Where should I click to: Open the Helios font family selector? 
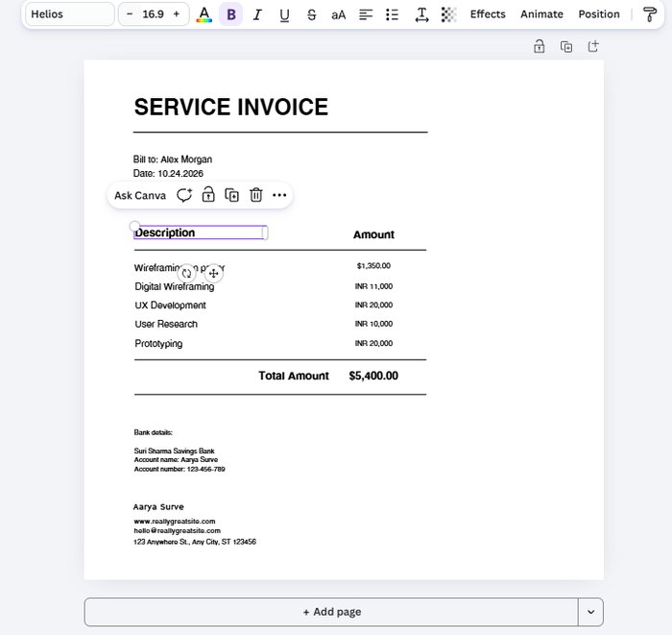coord(70,14)
